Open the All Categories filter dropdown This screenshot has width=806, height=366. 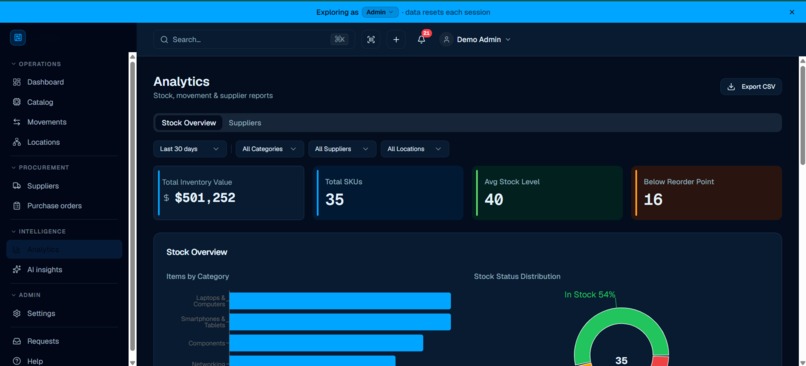pyautogui.click(x=270, y=149)
